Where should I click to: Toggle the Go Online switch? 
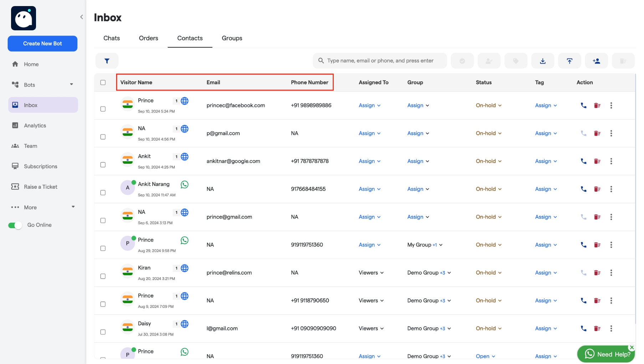pyautogui.click(x=15, y=225)
